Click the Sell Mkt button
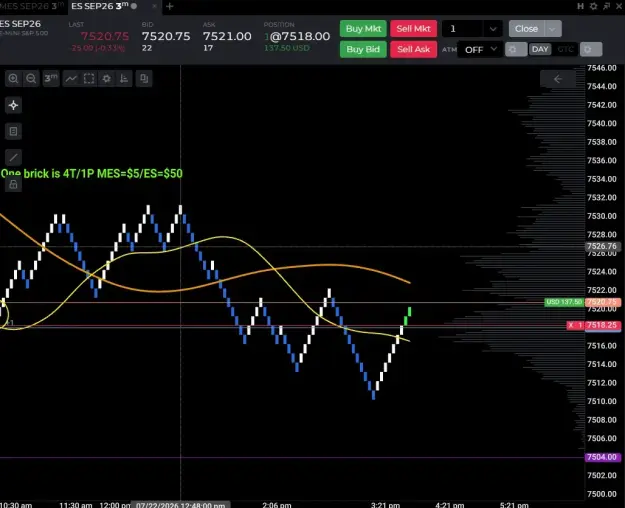The image size is (625, 508). point(413,29)
